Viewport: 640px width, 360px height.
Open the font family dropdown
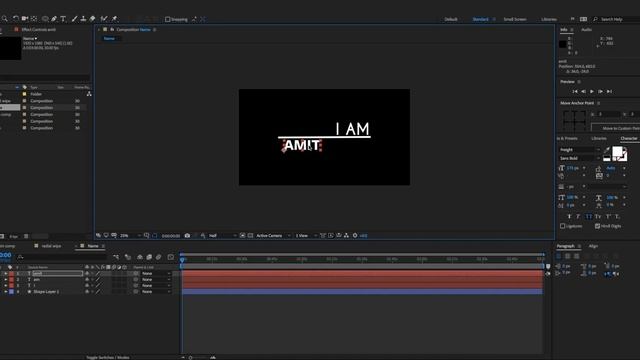[579, 150]
